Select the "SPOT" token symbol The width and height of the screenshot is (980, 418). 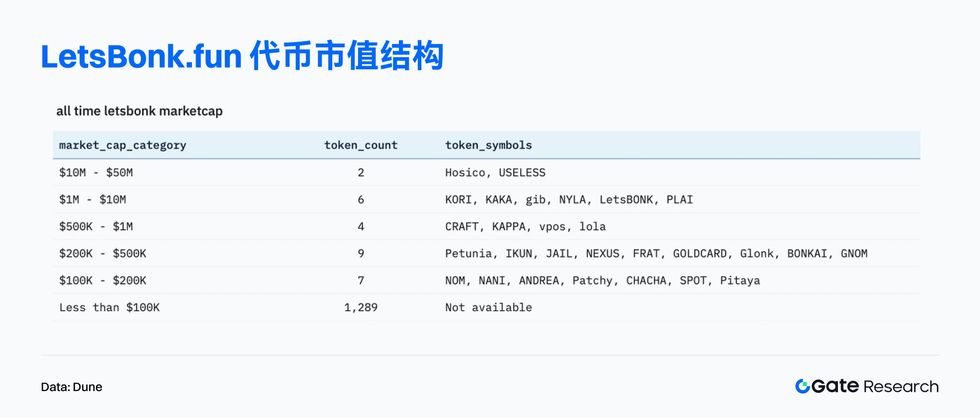(x=693, y=280)
